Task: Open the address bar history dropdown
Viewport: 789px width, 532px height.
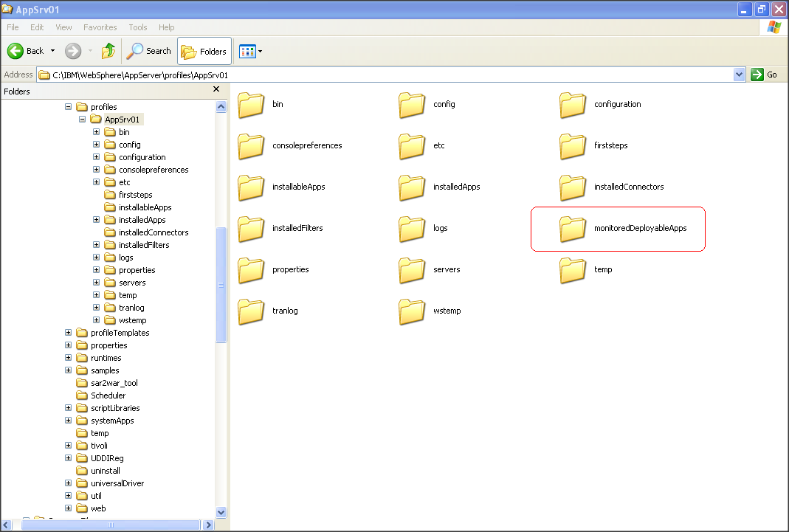Action: (740, 74)
